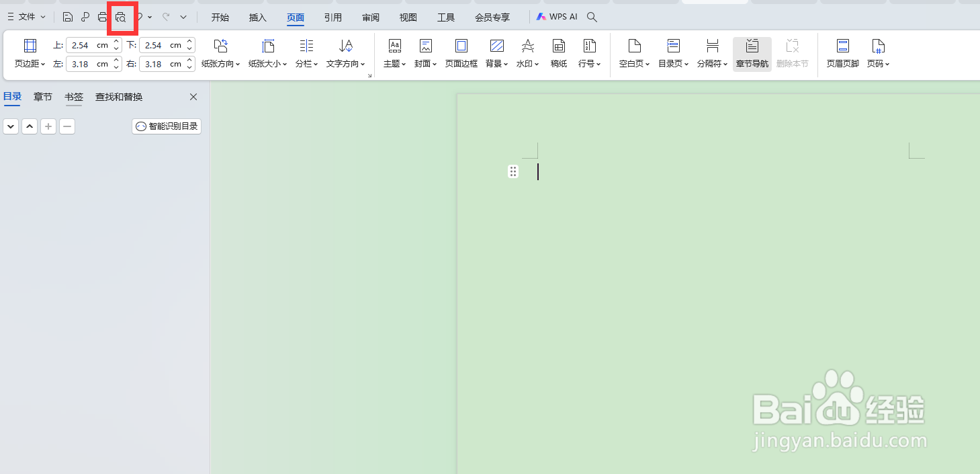
Task: Open page setup dialog launcher
Action: [369, 75]
